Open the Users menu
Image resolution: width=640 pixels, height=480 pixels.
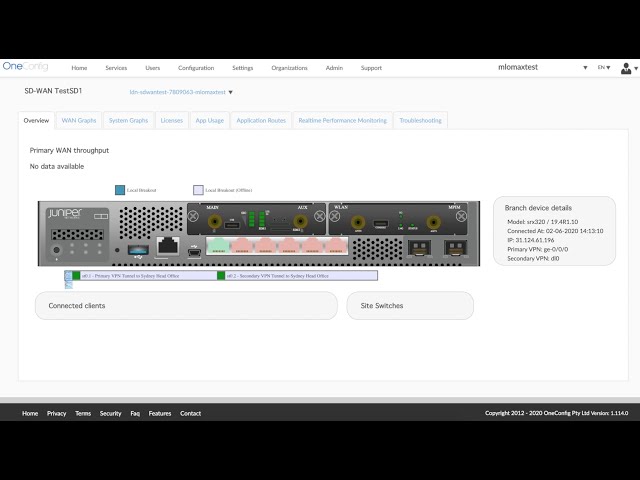(153, 68)
